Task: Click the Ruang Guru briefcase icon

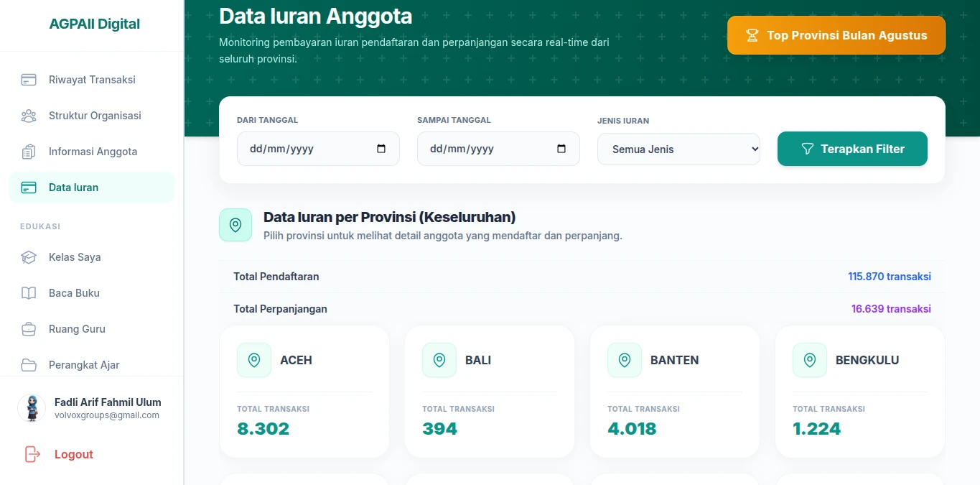Action: point(29,329)
